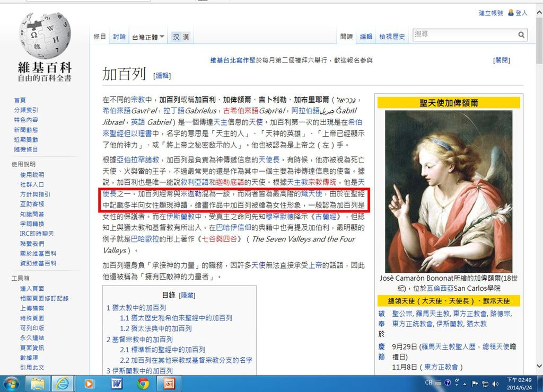Open 永久連結 in the toolbox
The height and width of the screenshot is (392, 543).
click(x=32, y=337)
